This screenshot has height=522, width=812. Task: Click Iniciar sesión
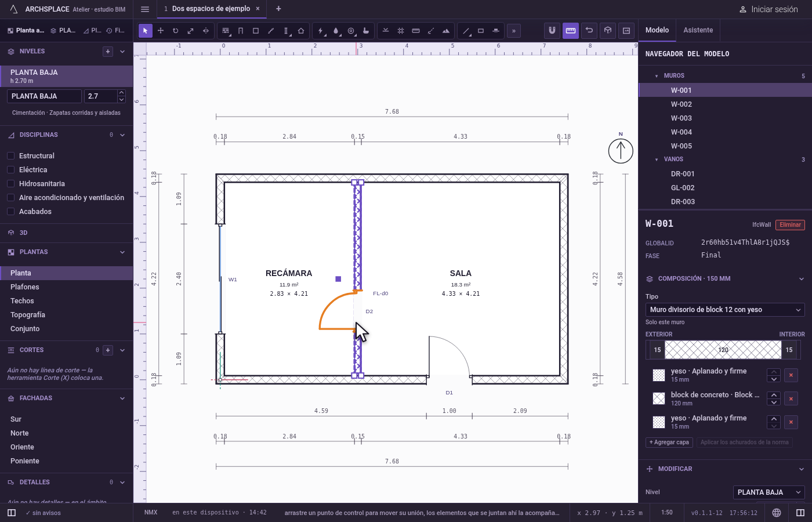768,9
